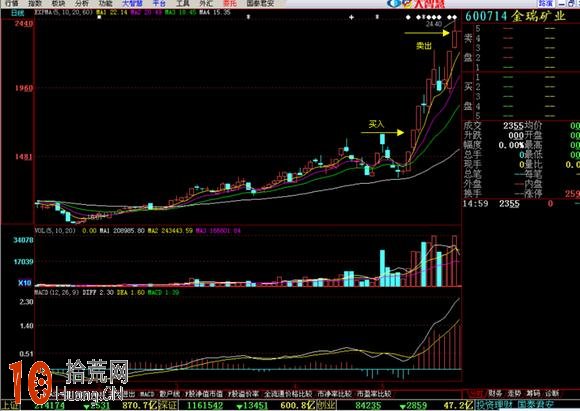Switch to the 走势 tab at bottom right
Screen dimensions: 580x411
coord(514,394)
